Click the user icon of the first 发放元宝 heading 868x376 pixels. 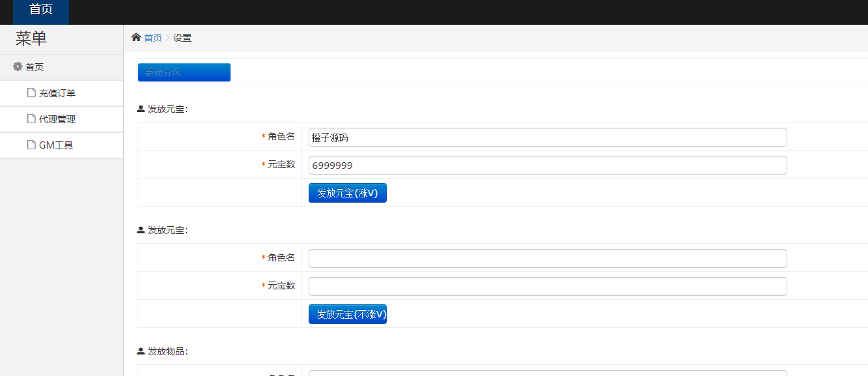(141, 109)
